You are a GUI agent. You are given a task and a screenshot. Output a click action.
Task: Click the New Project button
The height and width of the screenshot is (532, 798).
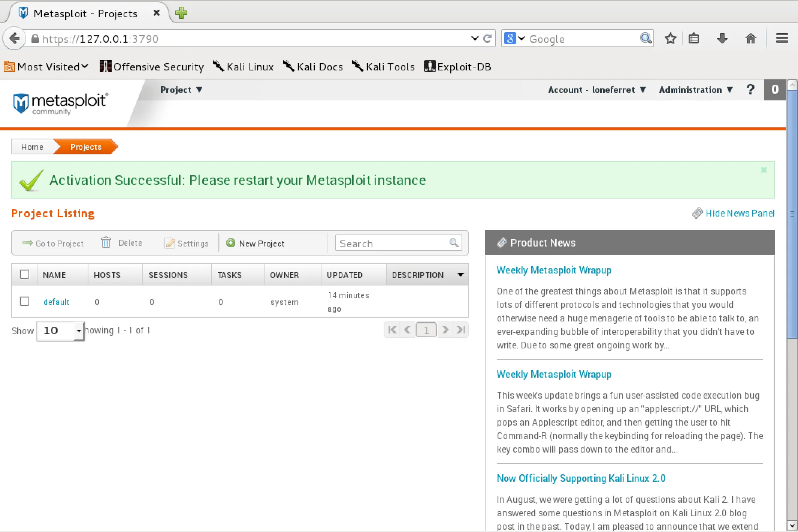(256, 244)
